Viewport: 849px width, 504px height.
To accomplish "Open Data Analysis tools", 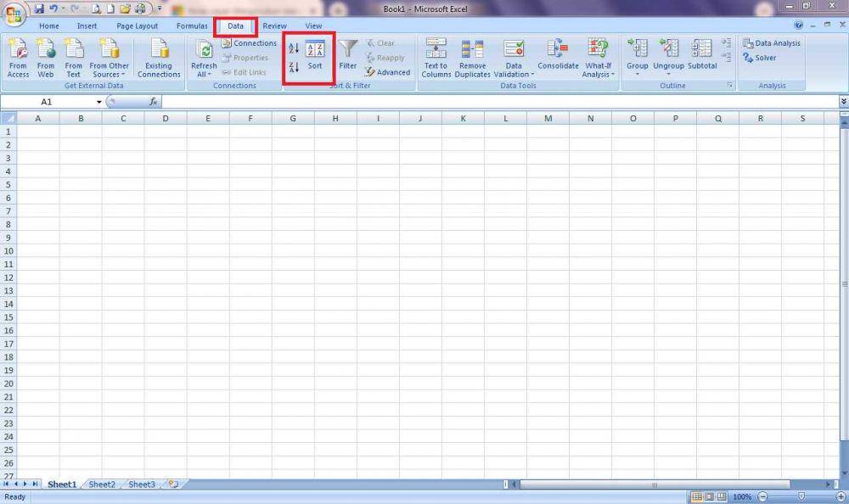I will click(x=772, y=42).
